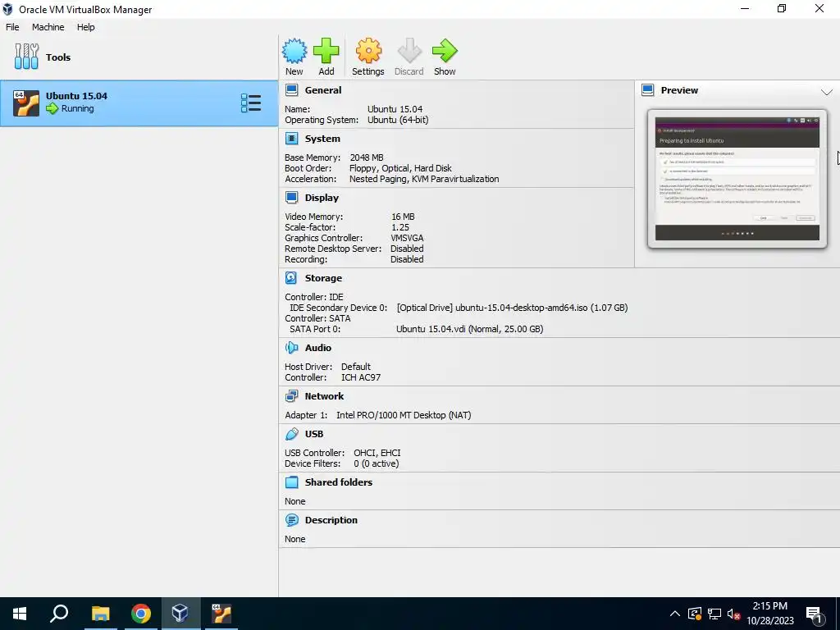Viewport: 840px width, 630px height.
Task: Open Google Chrome from the taskbar
Action: tap(141, 614)
